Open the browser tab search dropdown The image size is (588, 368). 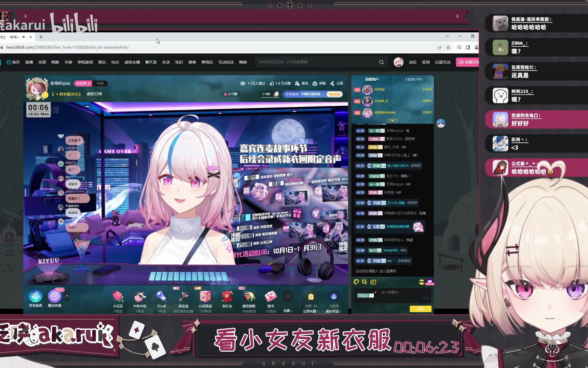click(447, 36)
